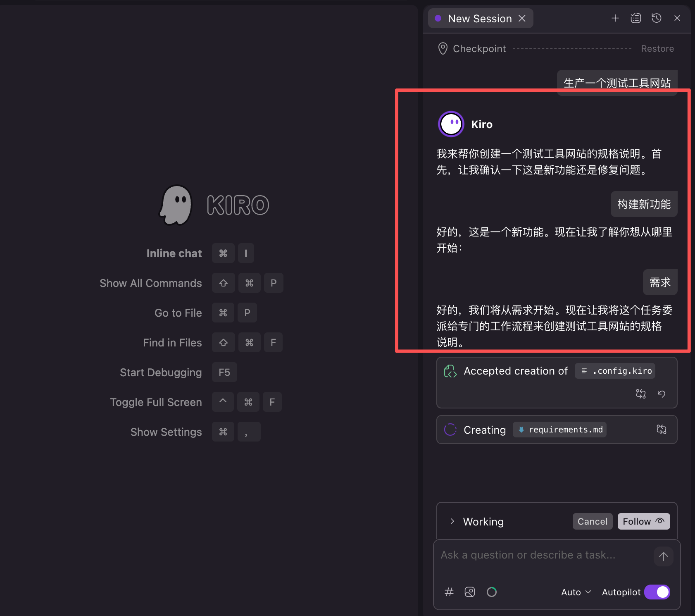Open session history via the clock icon
Screen dimensions: 695x616
[x=656, y=18]
